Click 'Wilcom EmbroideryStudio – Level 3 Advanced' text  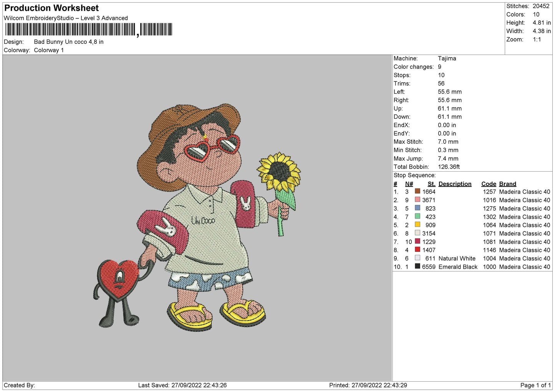pos(66,18)
